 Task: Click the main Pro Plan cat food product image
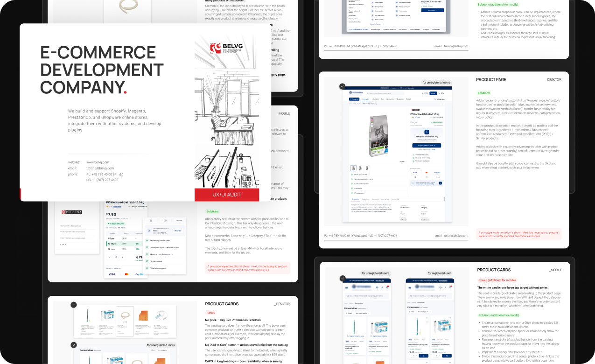pos(378,136)
